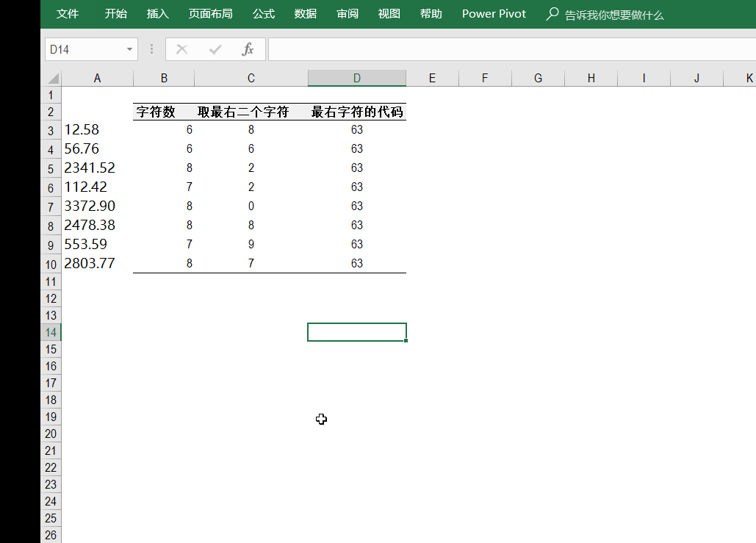This screenshot has width=756, height=543.
Task: Select the 字符数 header cell
Action: [x=164, y=109]
